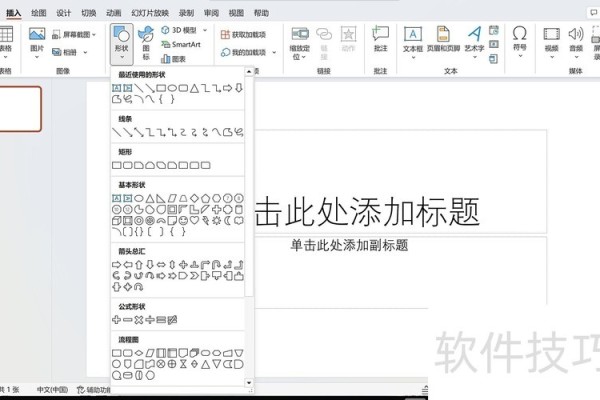Select the cube shape in 基本形状
Viewport: 600px width, 400px height.
(117, 220)
